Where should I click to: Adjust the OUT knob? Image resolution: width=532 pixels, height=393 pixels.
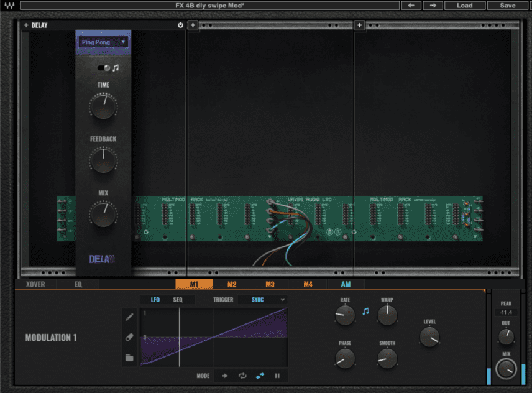(x=506, y=336)
